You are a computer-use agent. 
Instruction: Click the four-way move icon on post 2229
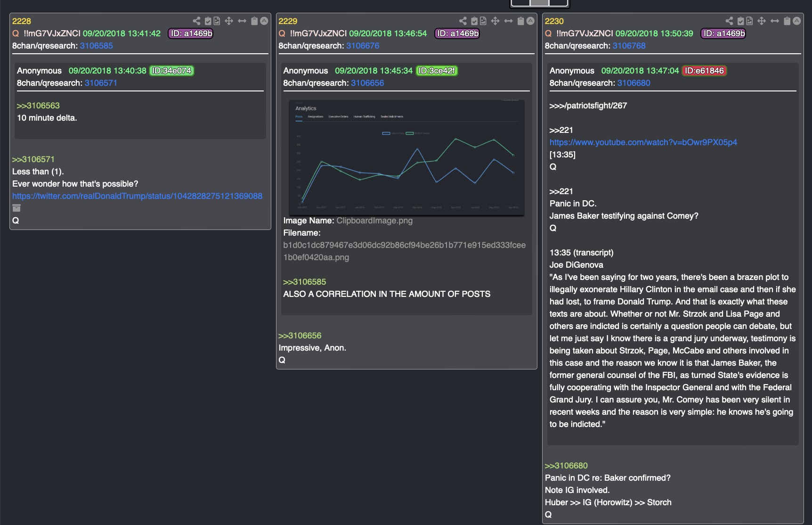coord(495,21)
